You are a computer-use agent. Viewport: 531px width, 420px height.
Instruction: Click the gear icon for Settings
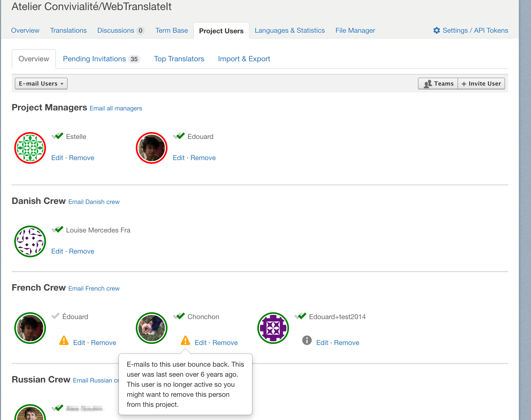(x=436, y=30)
